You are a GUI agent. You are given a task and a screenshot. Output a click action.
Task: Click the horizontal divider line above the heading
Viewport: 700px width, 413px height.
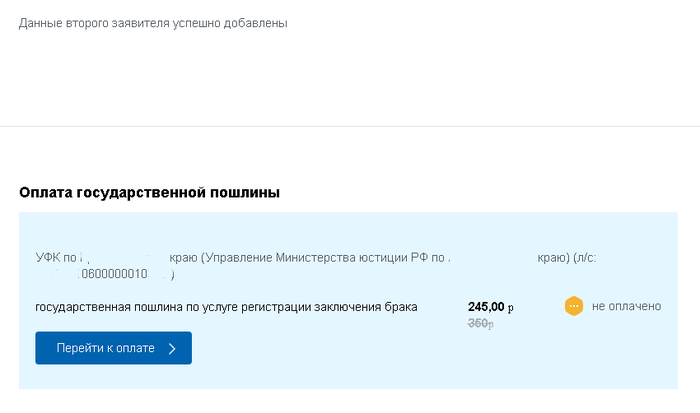pos(350,127)
